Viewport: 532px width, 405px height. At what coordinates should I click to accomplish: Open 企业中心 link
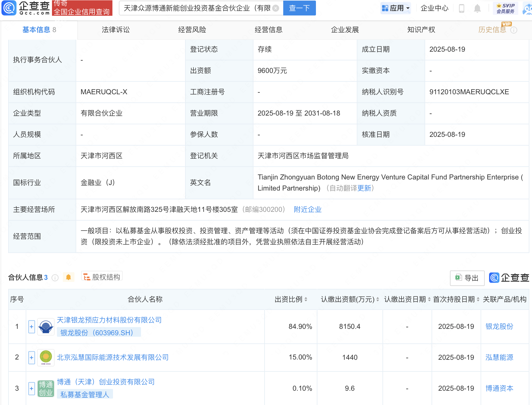pos(434,8)
